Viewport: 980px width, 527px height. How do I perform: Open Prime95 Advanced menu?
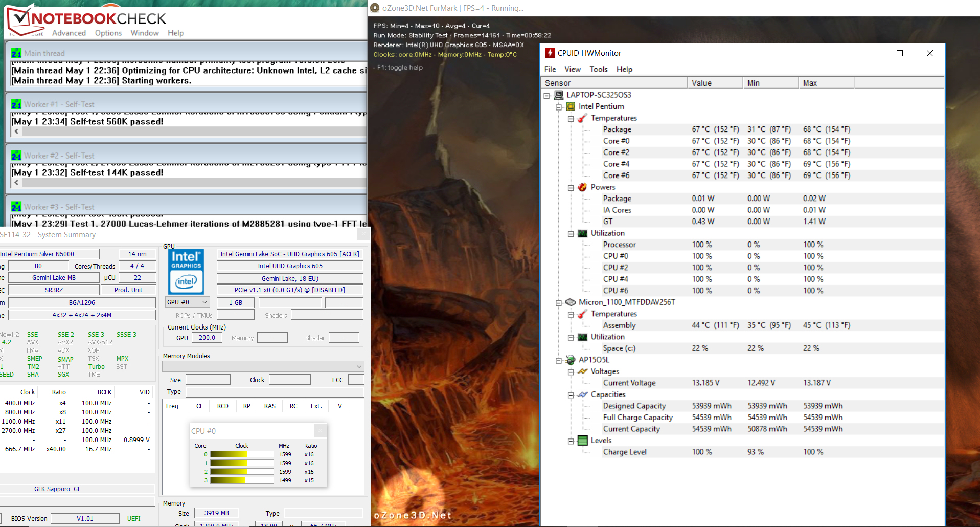tap(69, 33)
